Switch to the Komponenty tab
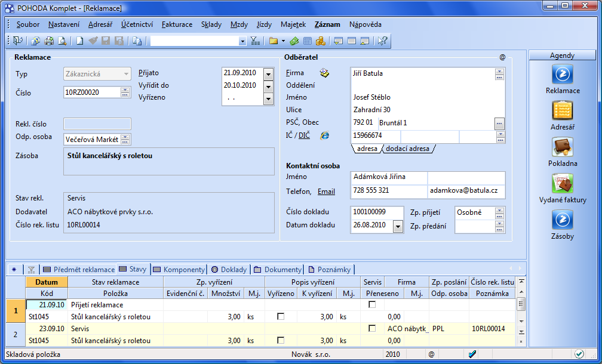The height and width of the screenshot is (364, 602). pos(179,270)
